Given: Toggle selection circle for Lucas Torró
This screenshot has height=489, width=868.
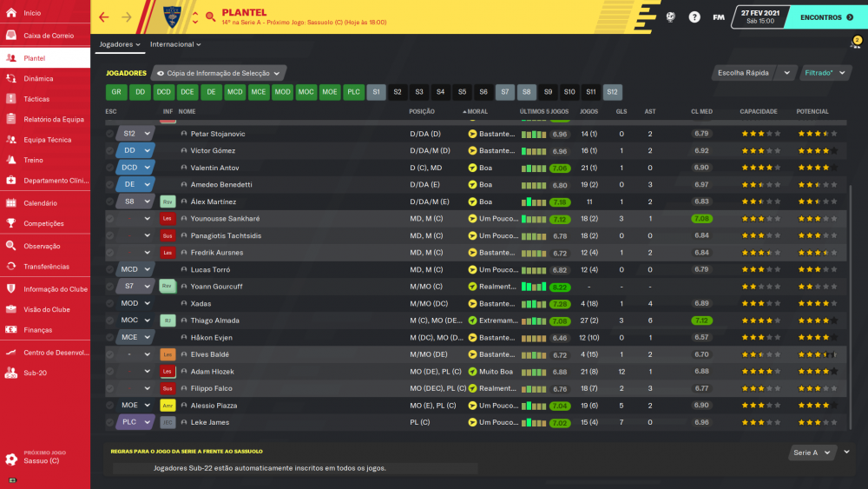Looking at the screenshot, I should (x=109, y=270).
